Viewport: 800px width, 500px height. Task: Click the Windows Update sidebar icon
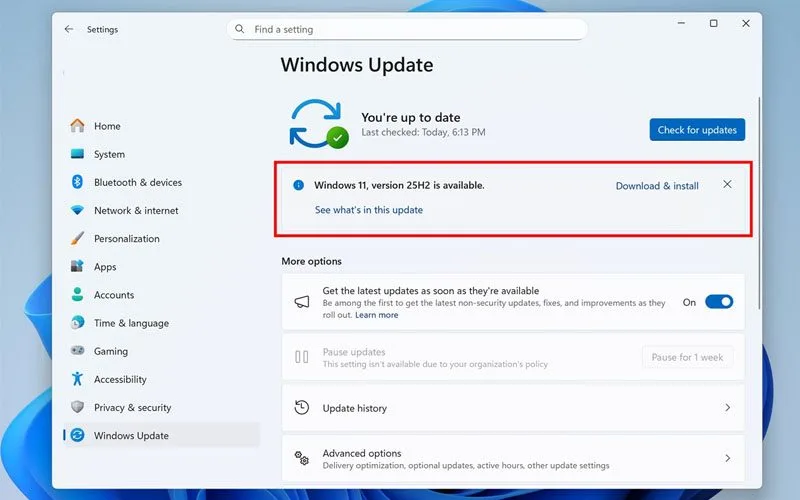(78, 435)
